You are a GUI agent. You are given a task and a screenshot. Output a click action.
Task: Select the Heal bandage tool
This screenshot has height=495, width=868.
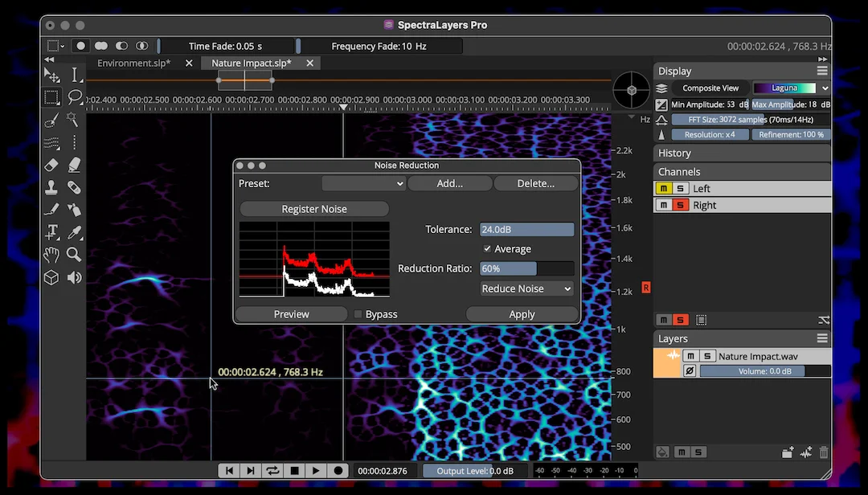tap(74, 188)
